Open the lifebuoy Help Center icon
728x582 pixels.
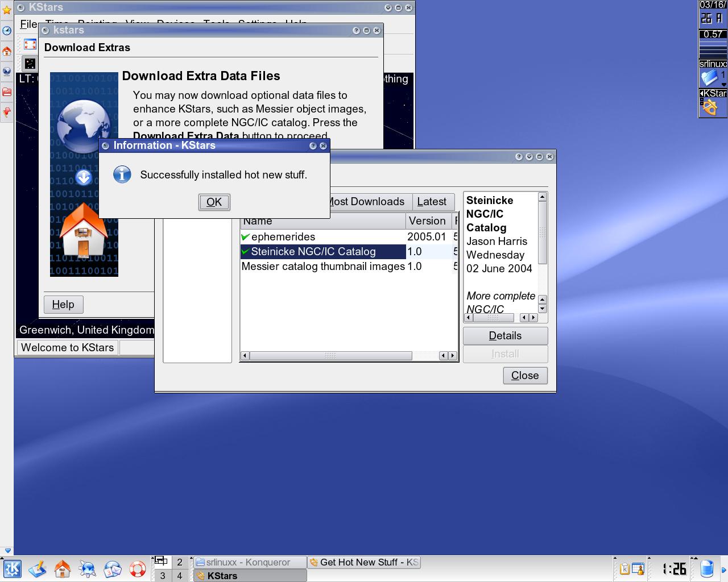coord(138,568)
